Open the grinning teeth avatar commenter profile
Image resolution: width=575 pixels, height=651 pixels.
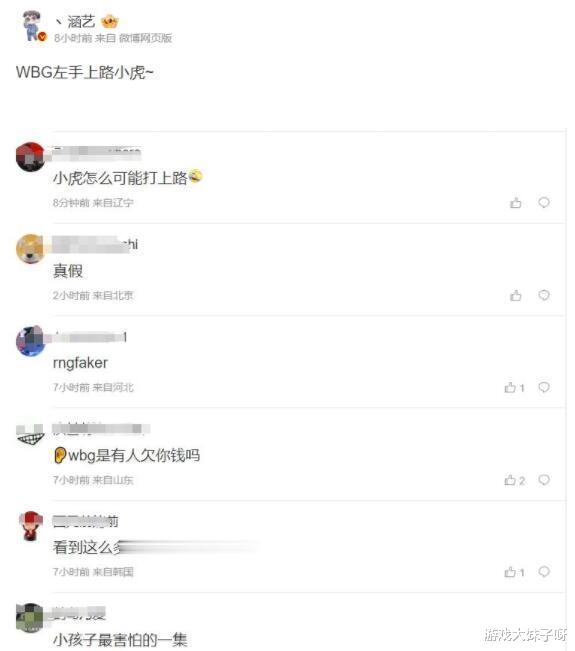[x=30, y=435]
